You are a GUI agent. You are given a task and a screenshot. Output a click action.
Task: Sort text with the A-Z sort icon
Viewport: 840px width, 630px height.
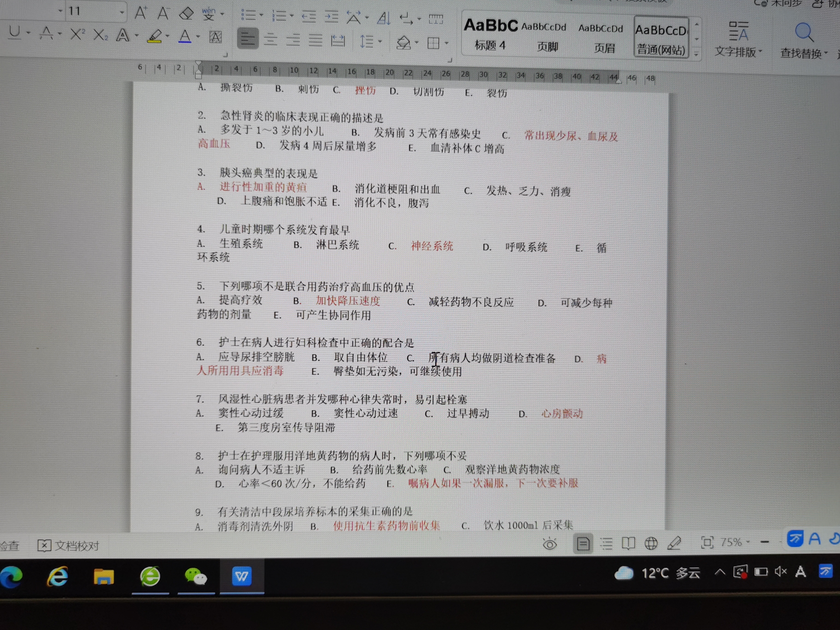[384, 18]
